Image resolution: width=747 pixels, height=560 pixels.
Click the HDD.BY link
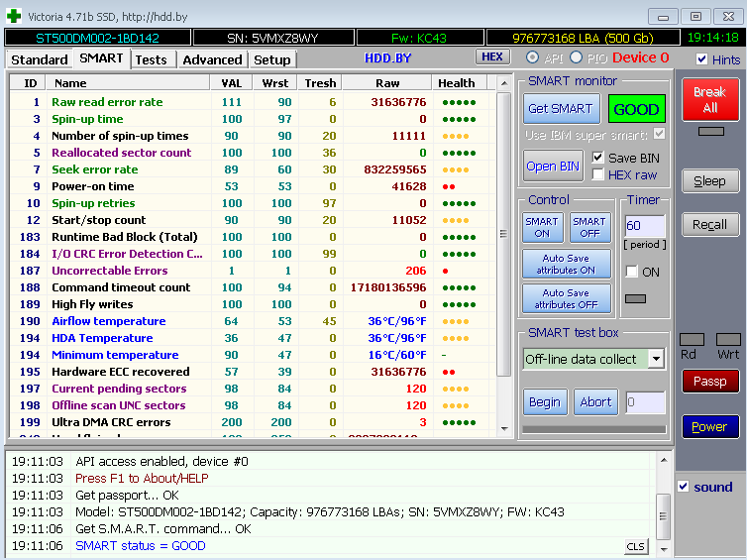[387, 58]
